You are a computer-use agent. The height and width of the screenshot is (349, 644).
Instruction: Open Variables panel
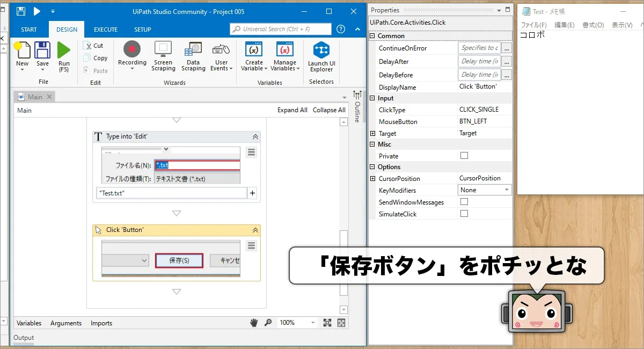29,323
